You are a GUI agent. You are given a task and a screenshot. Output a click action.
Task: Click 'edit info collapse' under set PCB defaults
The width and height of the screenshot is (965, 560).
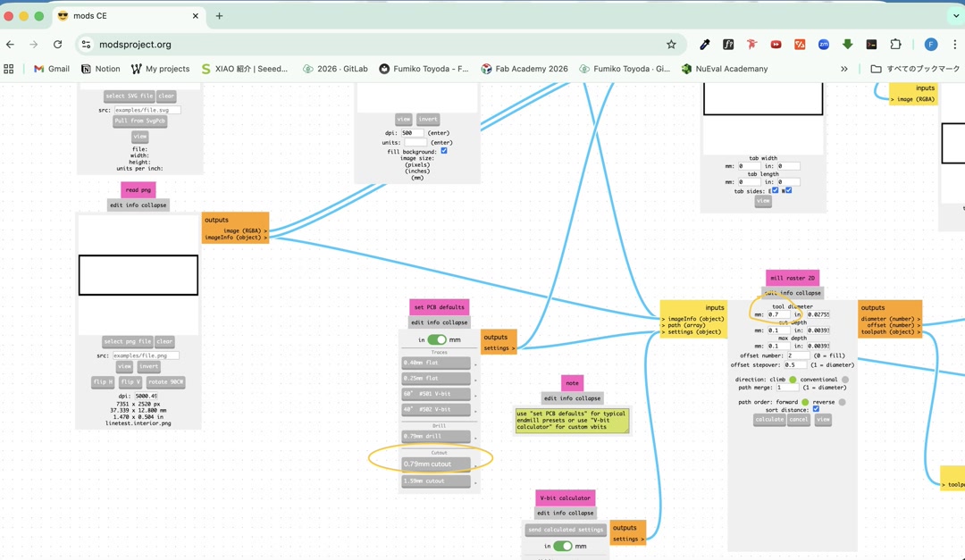click(440, 322)
